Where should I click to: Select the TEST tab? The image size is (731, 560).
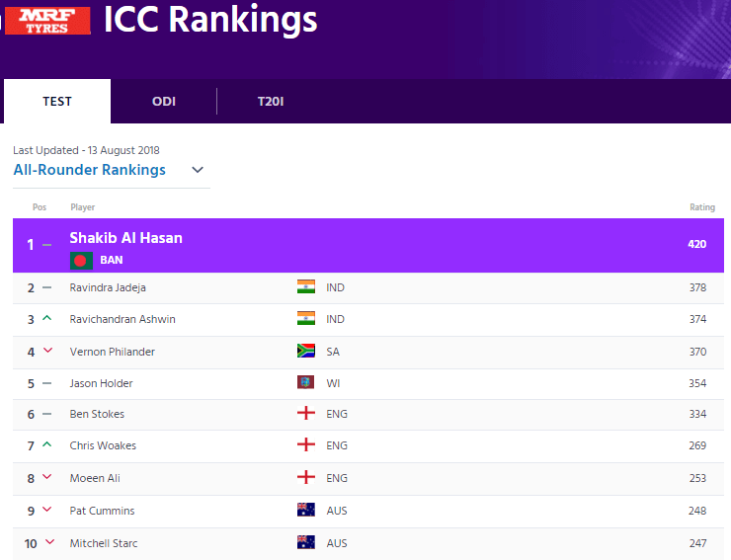tap(57, 102)
